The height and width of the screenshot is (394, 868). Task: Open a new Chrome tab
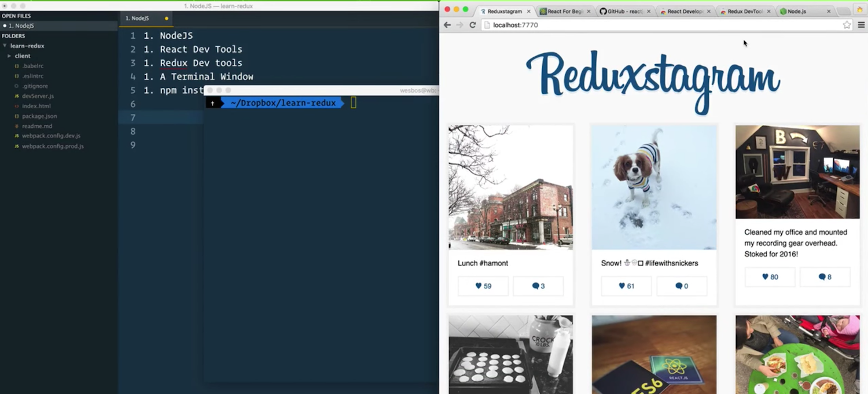tap(843, 11)
